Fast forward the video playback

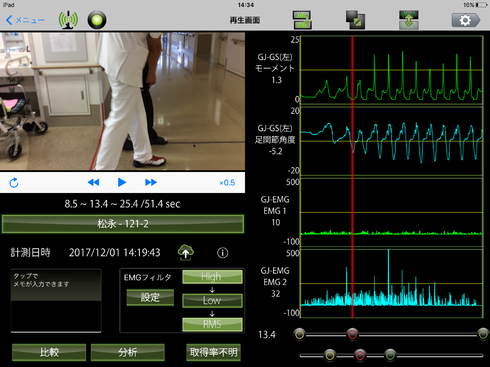[151, 182]
